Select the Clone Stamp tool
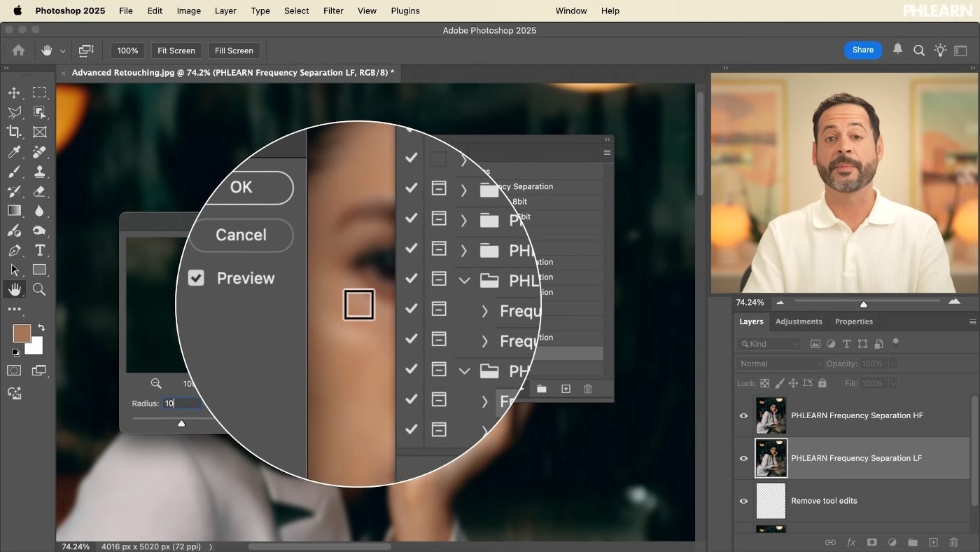The width and height of the screenshot is (980, 552). 39,171
